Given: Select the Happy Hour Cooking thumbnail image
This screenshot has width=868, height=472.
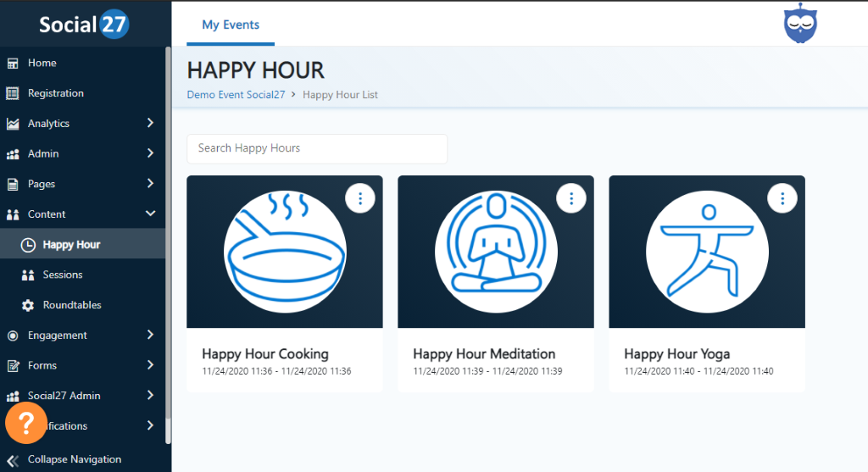Looking at the screenshot, I should 284,252.
